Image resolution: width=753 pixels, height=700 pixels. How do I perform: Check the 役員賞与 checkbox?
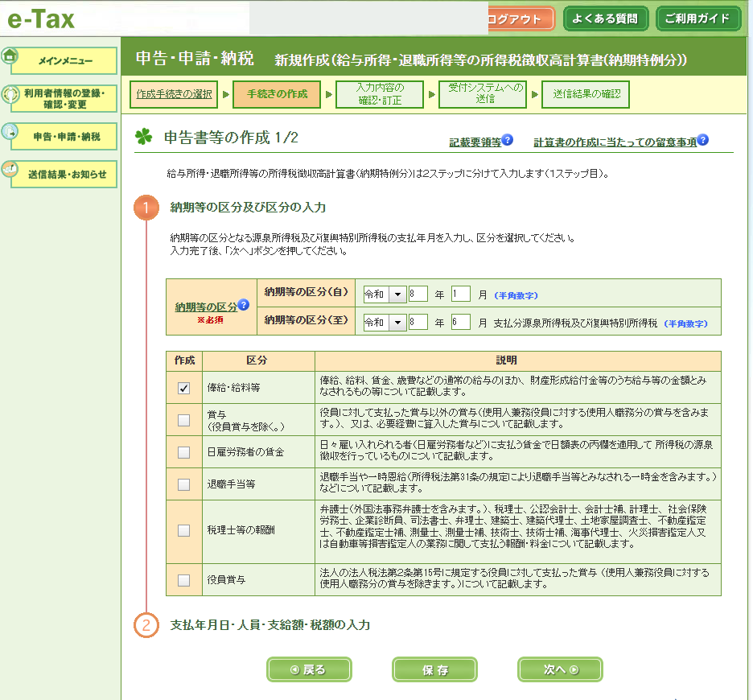(x=183, y=580)
